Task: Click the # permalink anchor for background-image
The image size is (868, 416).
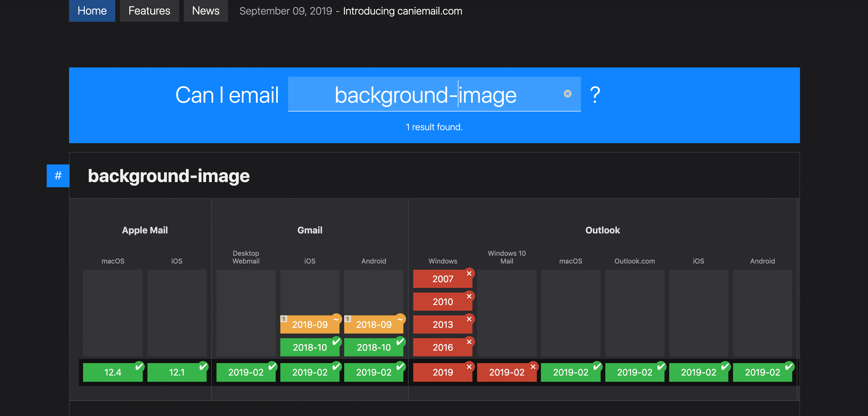Action: click(58, 176)
